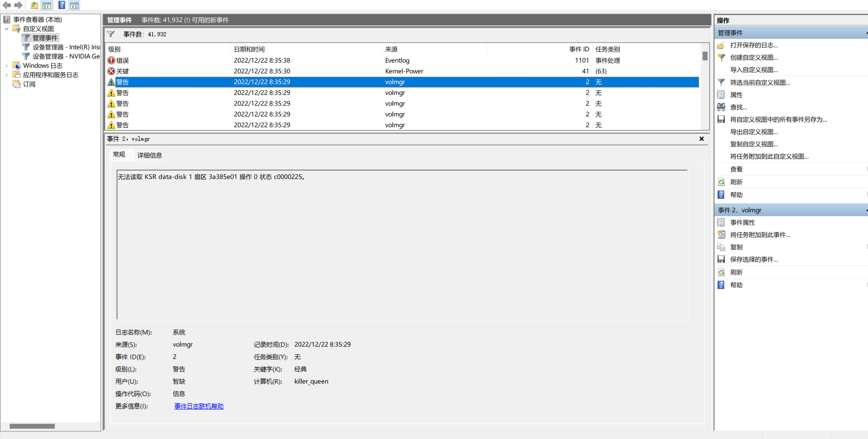Select the 常规 tab
Viewport: 868px width, 439px height.
pyautogui.click(x=119, y=155)
